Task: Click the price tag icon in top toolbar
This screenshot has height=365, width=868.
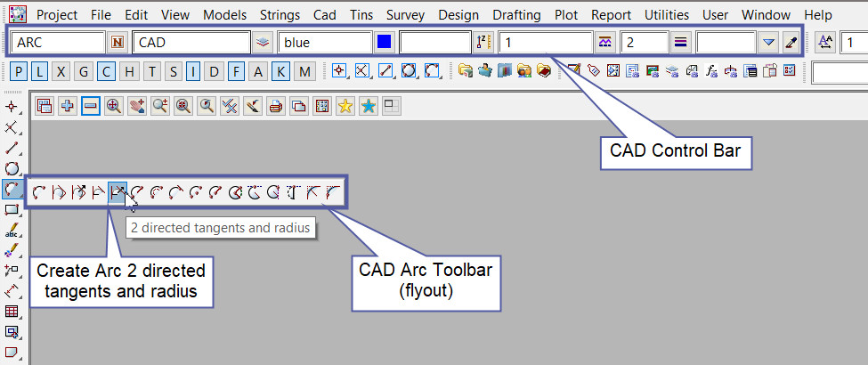Action: tap(594, 71)
